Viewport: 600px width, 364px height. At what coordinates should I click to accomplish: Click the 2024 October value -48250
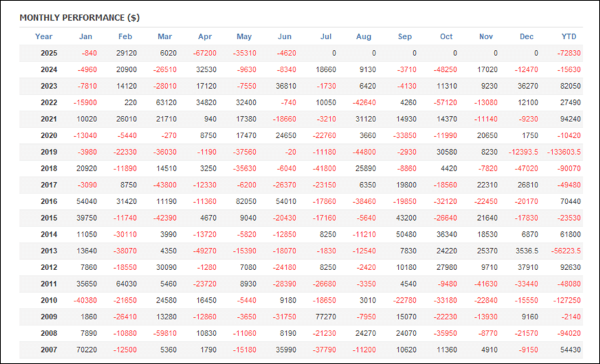tap(445, 69)
